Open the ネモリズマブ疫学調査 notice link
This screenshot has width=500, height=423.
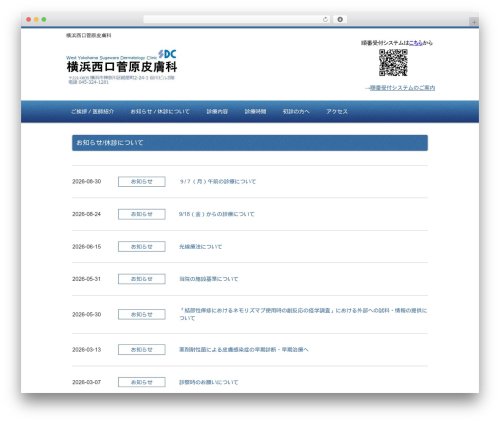[303, 314]
